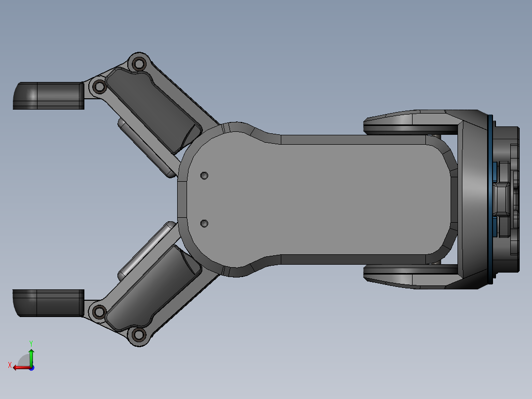Select the lower gripper fingertip pad
The image size is (532, 399).
pos(49,303)
